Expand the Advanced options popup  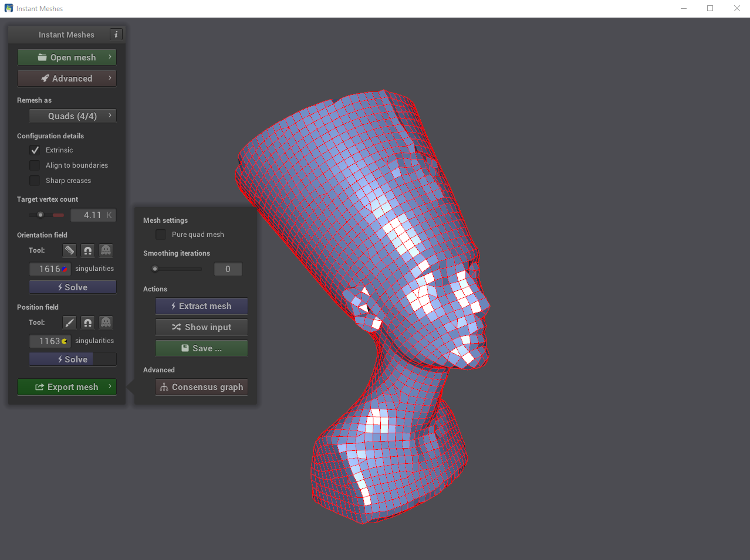tap(67, 79)
